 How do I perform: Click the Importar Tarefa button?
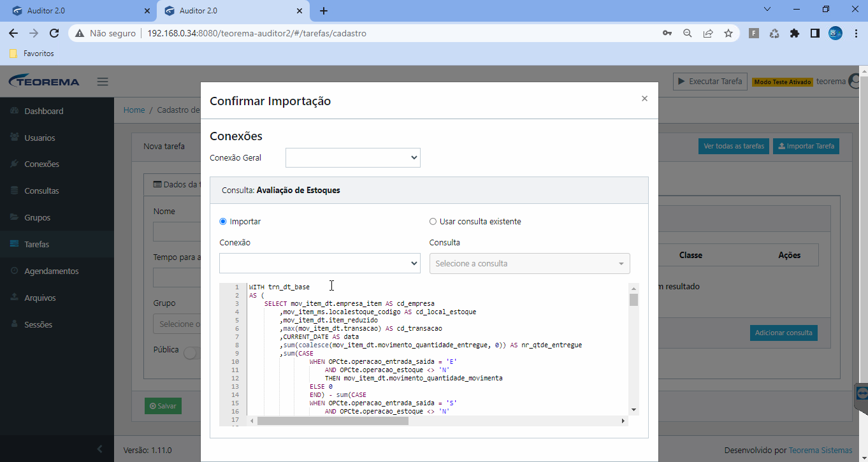[806, 146]
